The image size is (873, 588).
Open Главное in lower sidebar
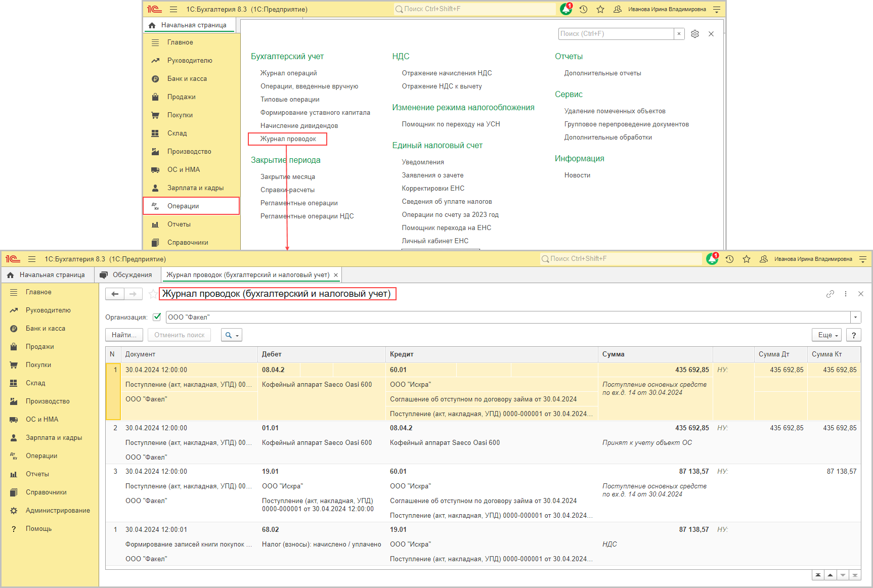(50, 292)
